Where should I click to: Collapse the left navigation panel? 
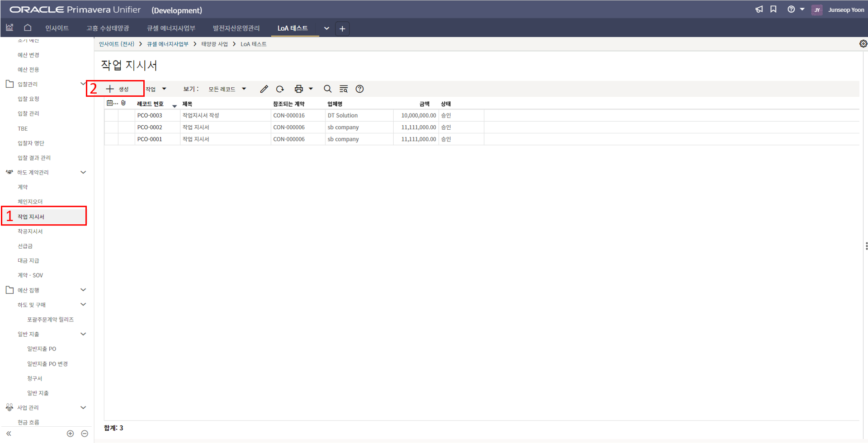9,434
